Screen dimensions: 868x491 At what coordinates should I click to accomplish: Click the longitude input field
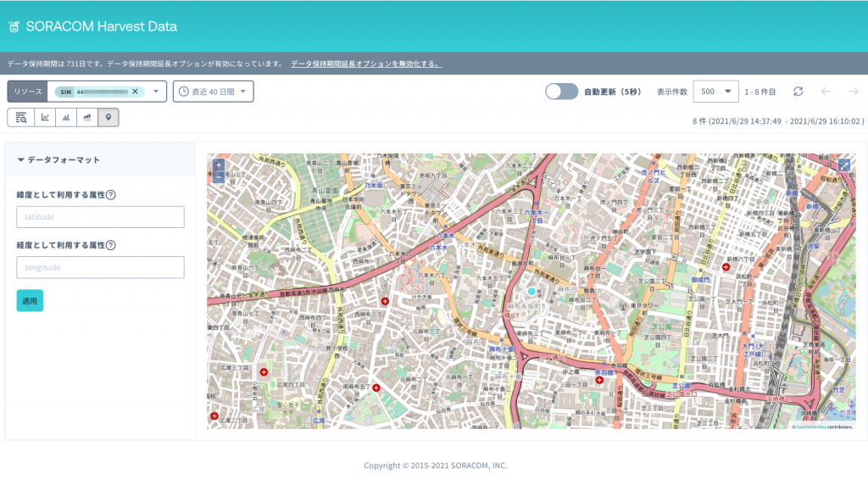(100, 267)
